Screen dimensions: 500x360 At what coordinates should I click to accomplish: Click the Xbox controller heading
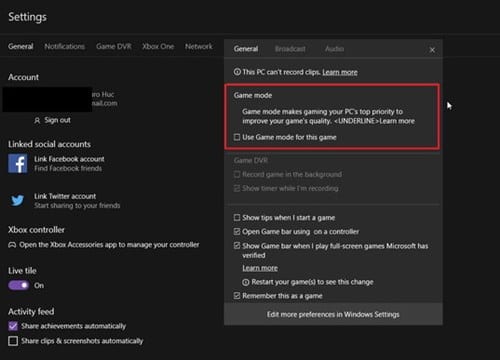(36, 230)
